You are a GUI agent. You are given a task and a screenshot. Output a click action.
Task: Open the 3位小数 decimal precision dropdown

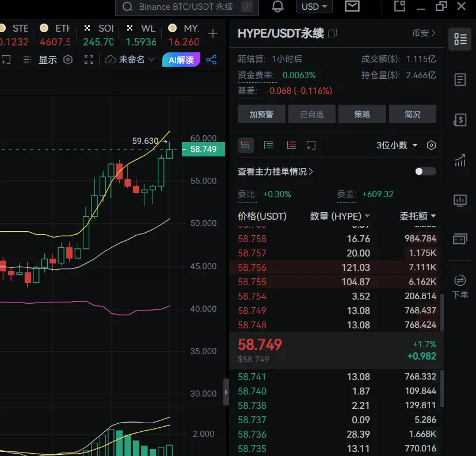(397, 145)
